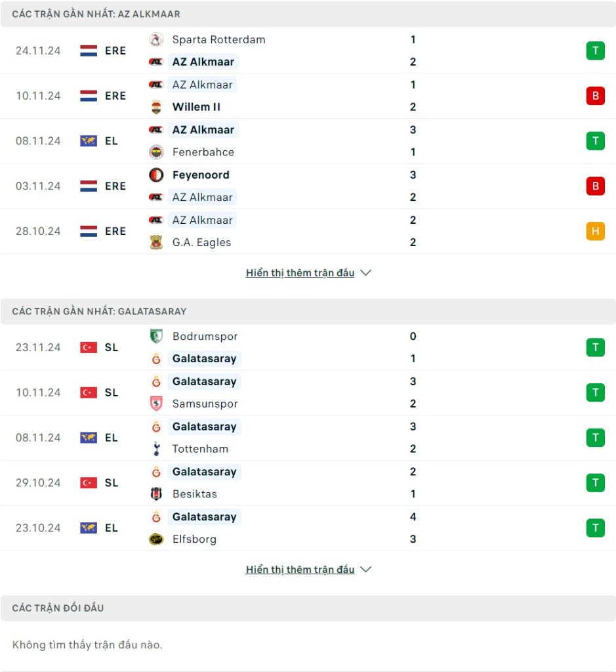This screenshot has height=672, width=616.
Task: Click green T badge for Tottenham match
Action: coord(595,438)
